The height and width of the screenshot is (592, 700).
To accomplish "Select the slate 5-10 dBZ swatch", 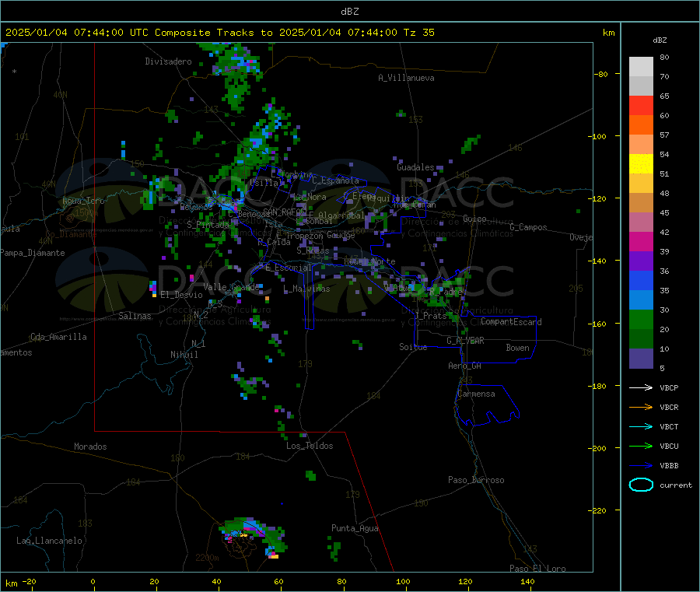I will tap(641, 359).
